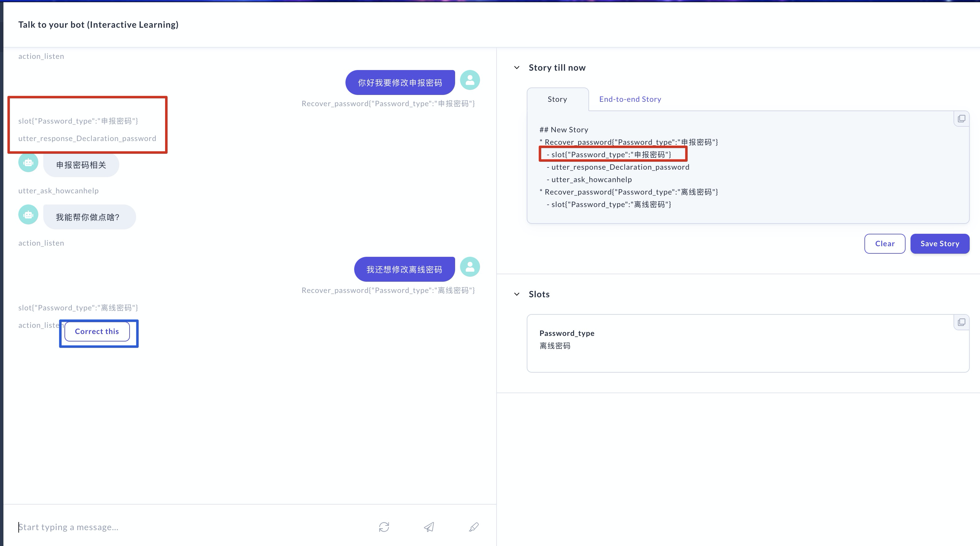The width and height of the screenshot is (980, 546).
Task: Click the Clear button
Action: tap(884, 243)
